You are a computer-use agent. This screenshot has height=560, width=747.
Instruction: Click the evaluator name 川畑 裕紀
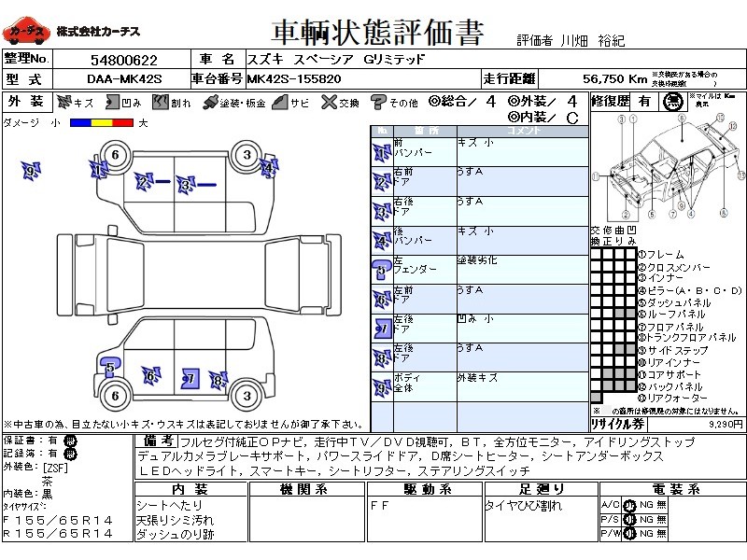pyautogui.click(x=593, y=40)
